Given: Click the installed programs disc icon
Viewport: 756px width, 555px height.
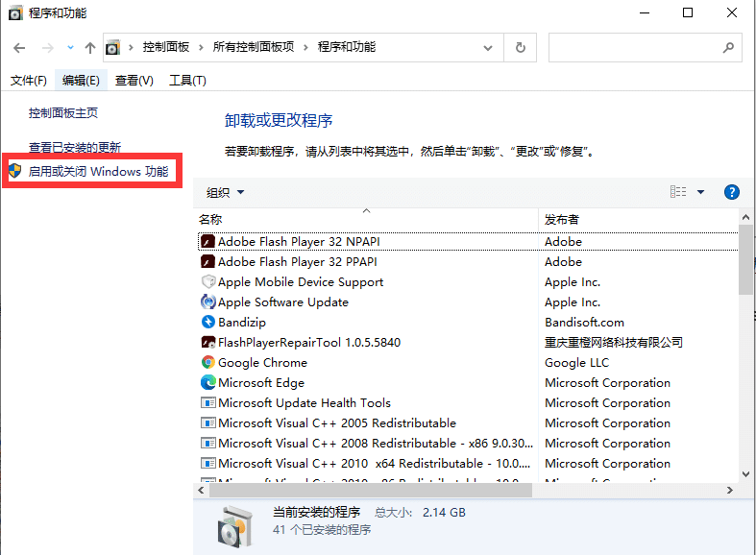Looking at the screenshot, I should tap(234, 526).
